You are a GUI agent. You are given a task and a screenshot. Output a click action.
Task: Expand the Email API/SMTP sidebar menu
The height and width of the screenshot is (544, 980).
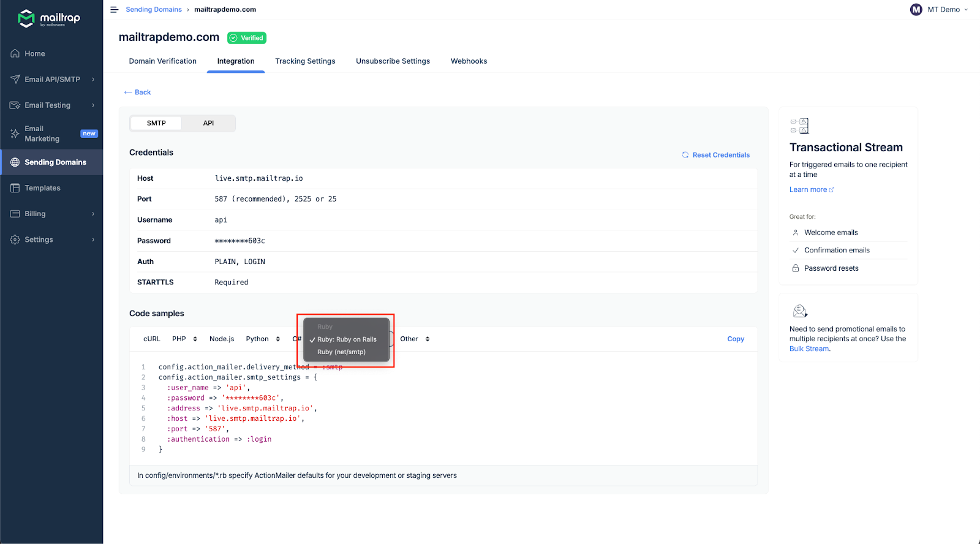53,80
